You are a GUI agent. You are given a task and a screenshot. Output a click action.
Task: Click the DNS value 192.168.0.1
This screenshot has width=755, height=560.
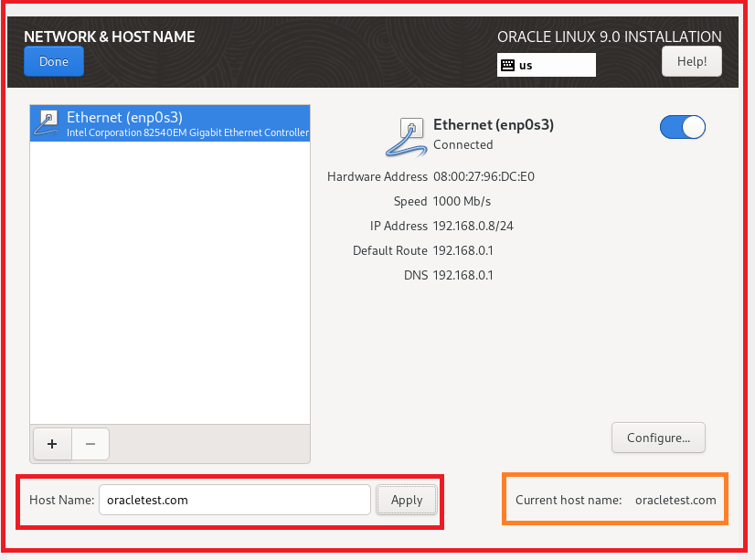point(463,275)
